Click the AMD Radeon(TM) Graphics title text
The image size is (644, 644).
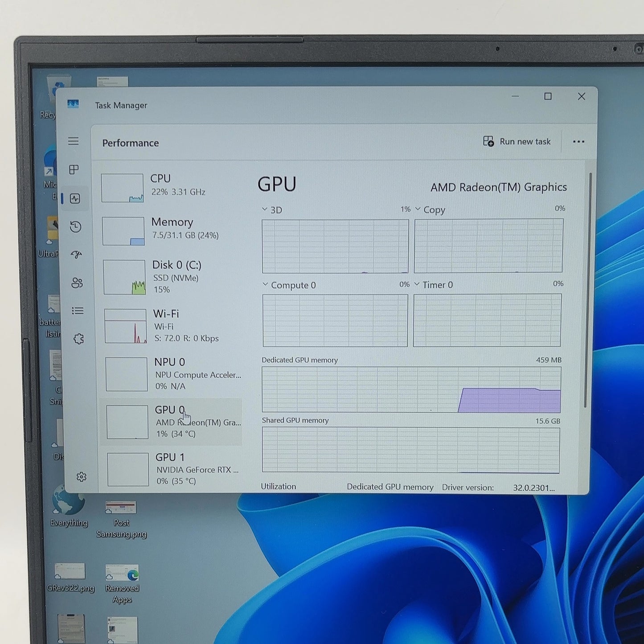[499, 187]
